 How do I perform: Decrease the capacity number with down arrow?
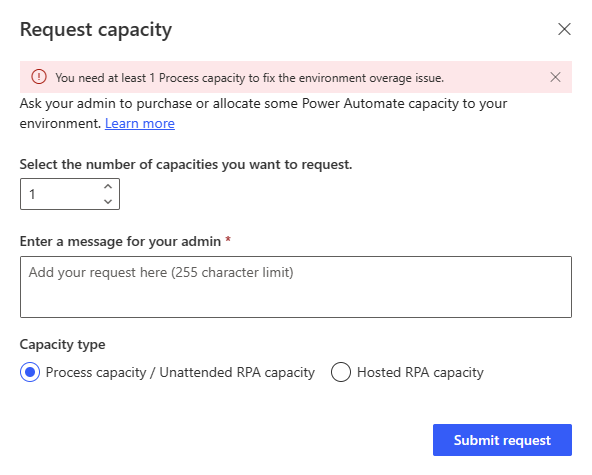[108, 202]
